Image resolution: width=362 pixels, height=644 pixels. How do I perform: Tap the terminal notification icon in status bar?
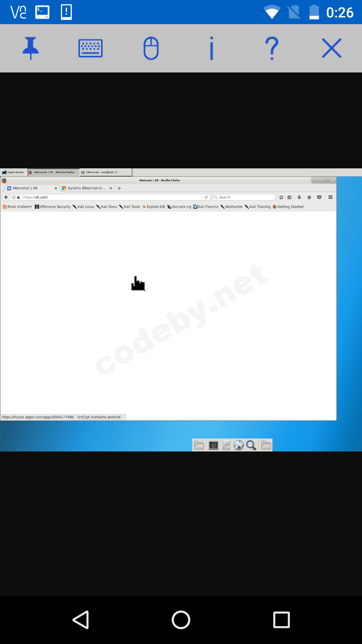[42, 12]
